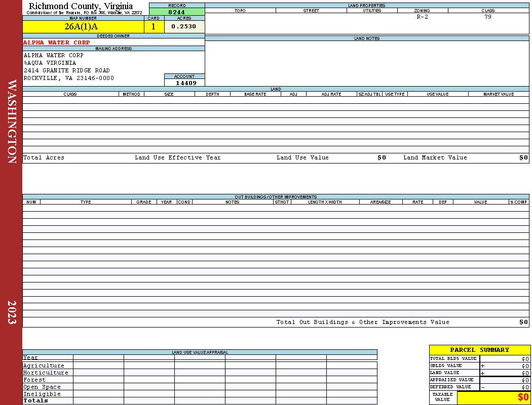
Task: Click deeded owner ALPHA WATER CORP in red
Action: pos(57,43)
